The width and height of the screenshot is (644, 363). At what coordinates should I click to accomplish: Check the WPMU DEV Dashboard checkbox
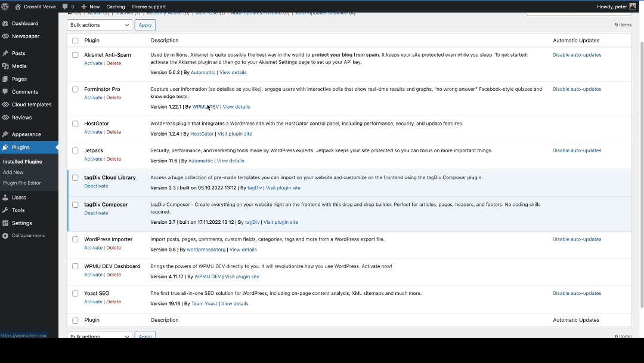[x=75, y=266]
